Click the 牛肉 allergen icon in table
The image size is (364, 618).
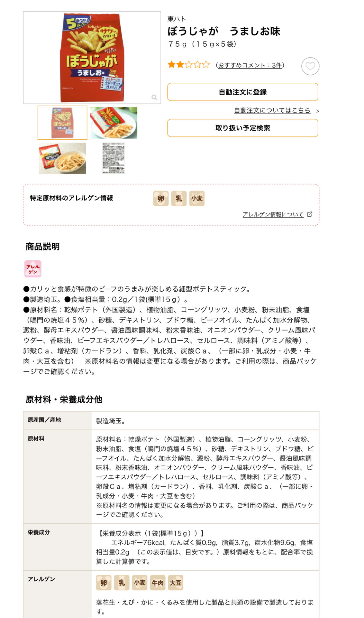[158, 583]
